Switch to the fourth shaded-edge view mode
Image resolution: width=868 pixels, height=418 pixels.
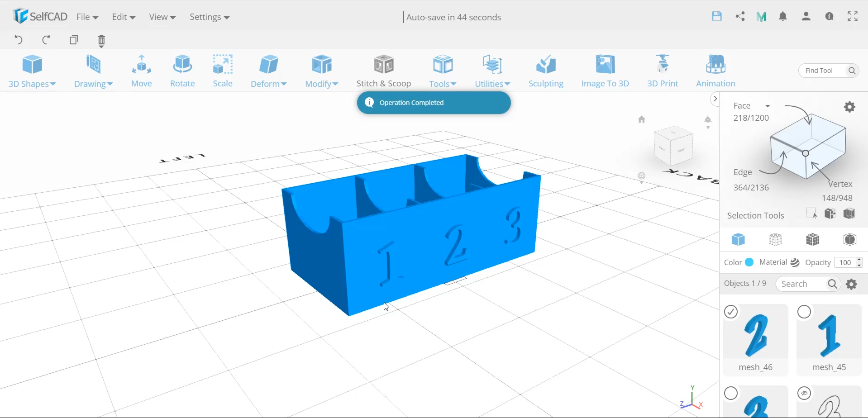pyautogui.click(x=850, y=239)
